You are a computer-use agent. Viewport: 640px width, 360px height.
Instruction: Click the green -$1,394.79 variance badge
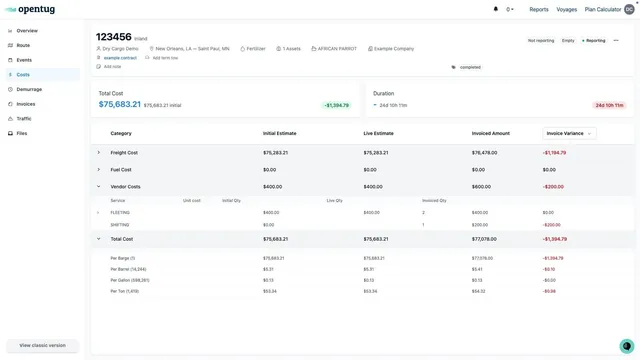(x=336, y=105)
